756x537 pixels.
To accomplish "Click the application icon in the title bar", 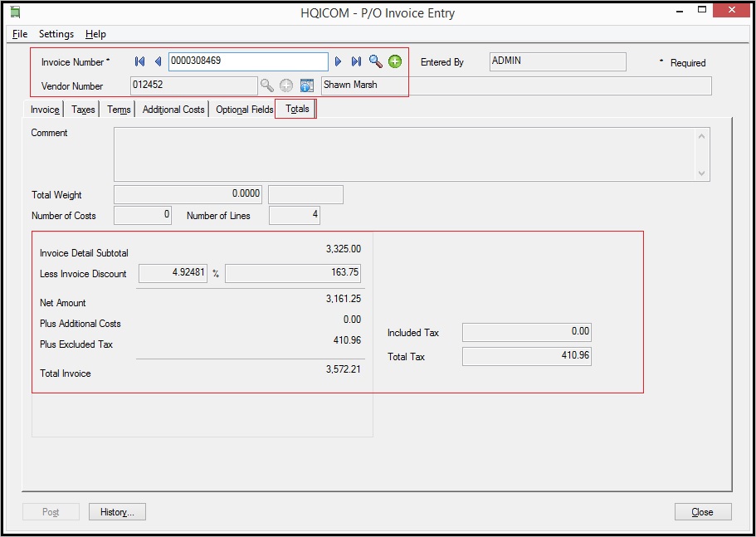I will tap(15, 12).
